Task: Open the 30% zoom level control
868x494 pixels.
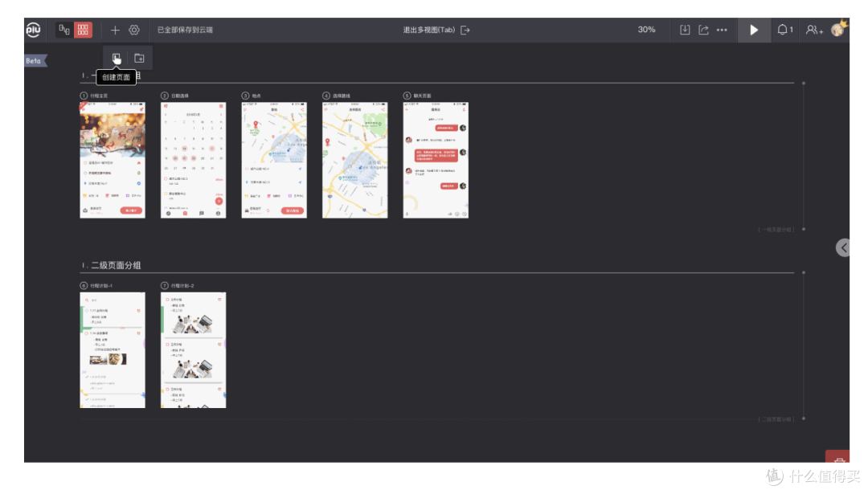Action: click(646, 30)
